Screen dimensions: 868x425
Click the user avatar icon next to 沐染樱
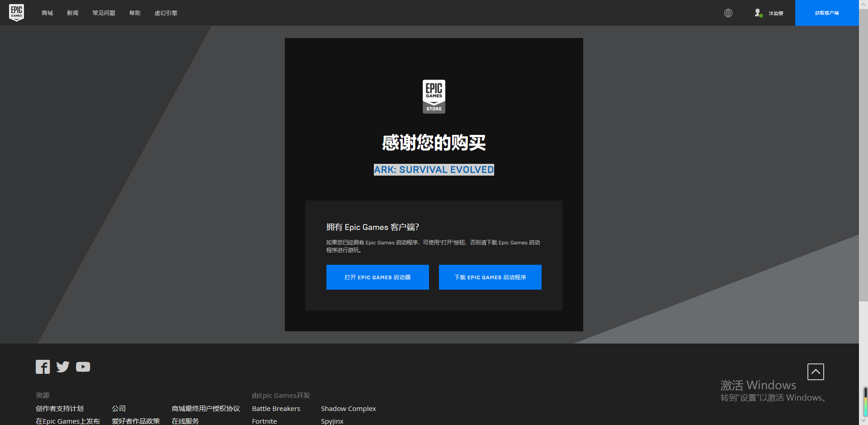click(758, 13)
